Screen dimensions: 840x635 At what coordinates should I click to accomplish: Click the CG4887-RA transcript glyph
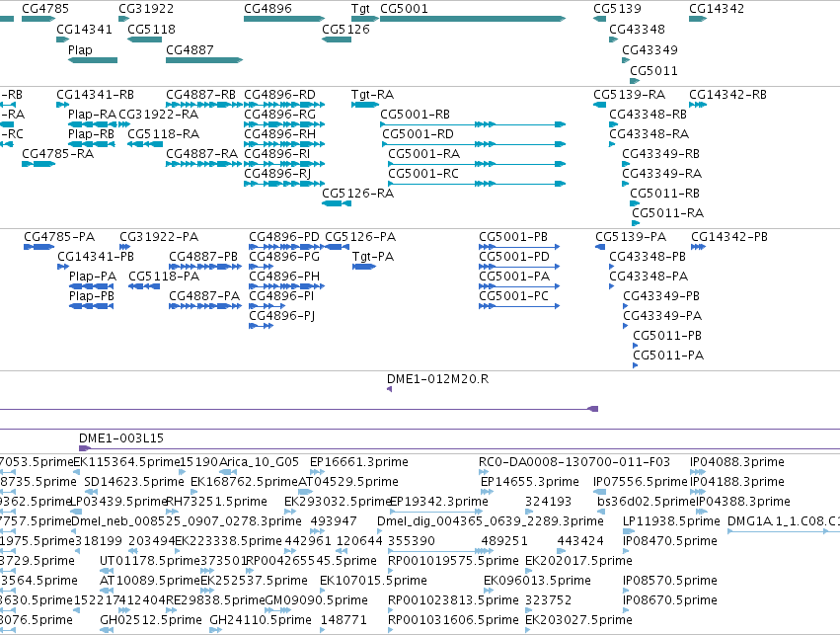204,164
